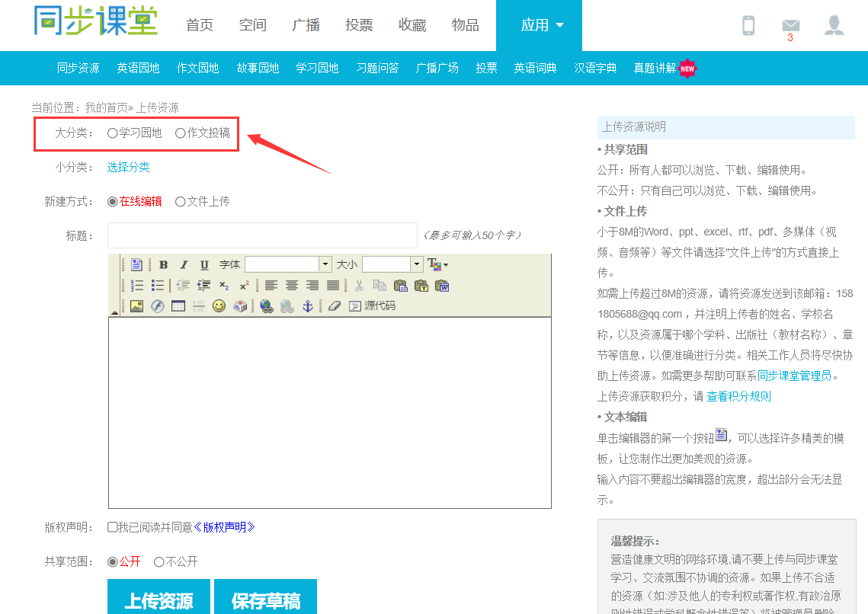868x614 pixels.
Task: Align text right
Action: [x=312, y=286]
